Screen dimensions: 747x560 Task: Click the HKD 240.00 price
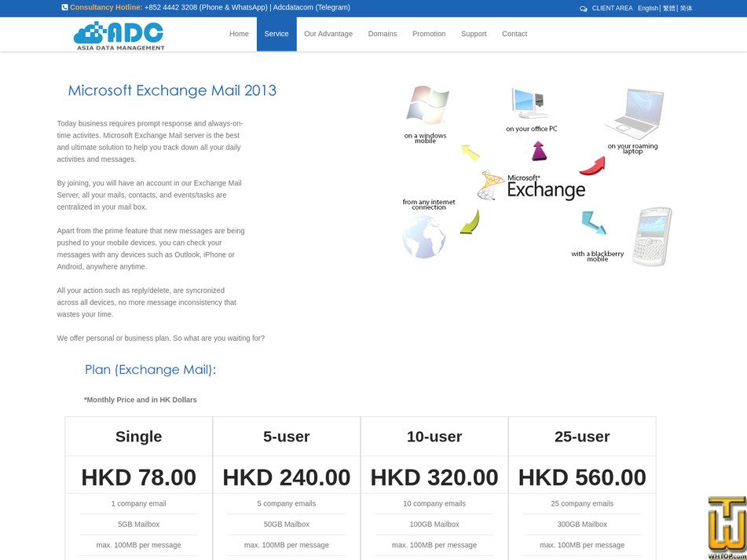pos(287,478)
